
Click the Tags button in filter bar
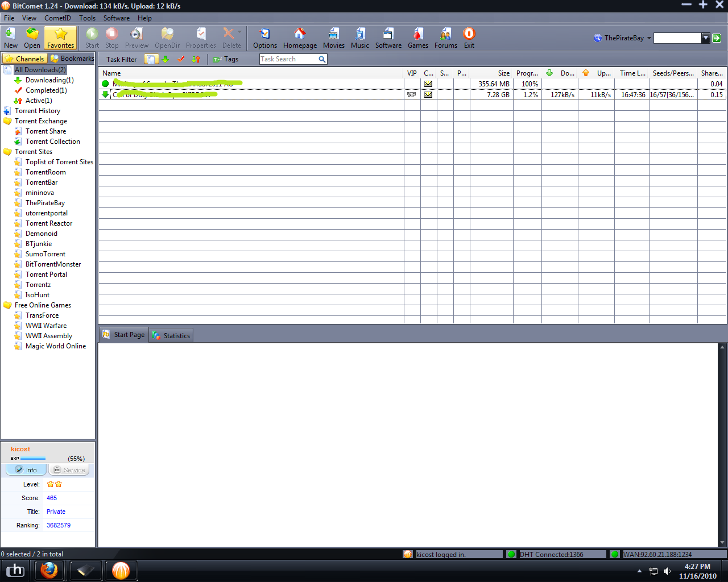pyautogui.click(x=226, y=59)
